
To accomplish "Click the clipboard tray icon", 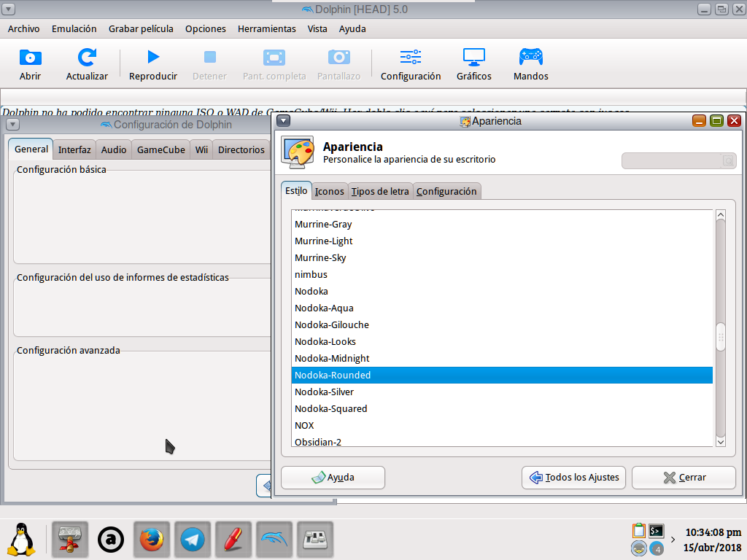I will coord(639,531).
